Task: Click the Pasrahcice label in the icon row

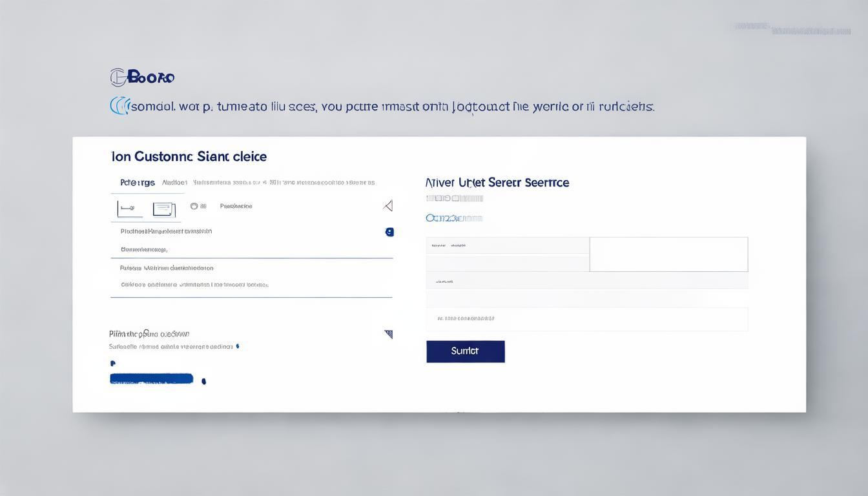Action: point(236,207)
